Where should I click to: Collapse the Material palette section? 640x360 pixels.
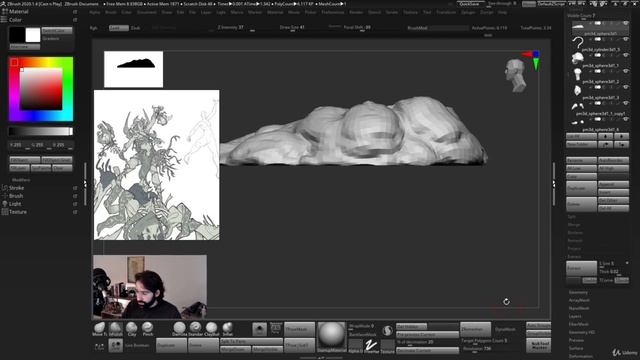click(x=18, y=12)
